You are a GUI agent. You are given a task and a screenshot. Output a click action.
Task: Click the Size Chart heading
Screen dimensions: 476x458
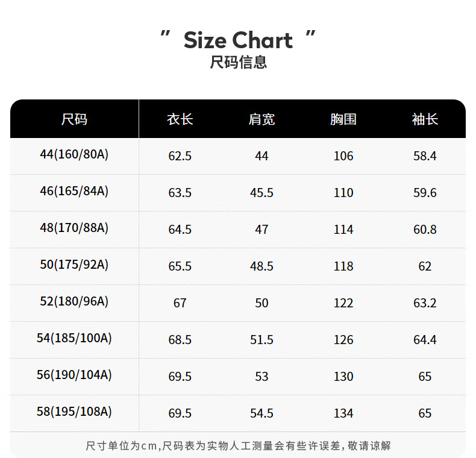click(x=238, y=40)
